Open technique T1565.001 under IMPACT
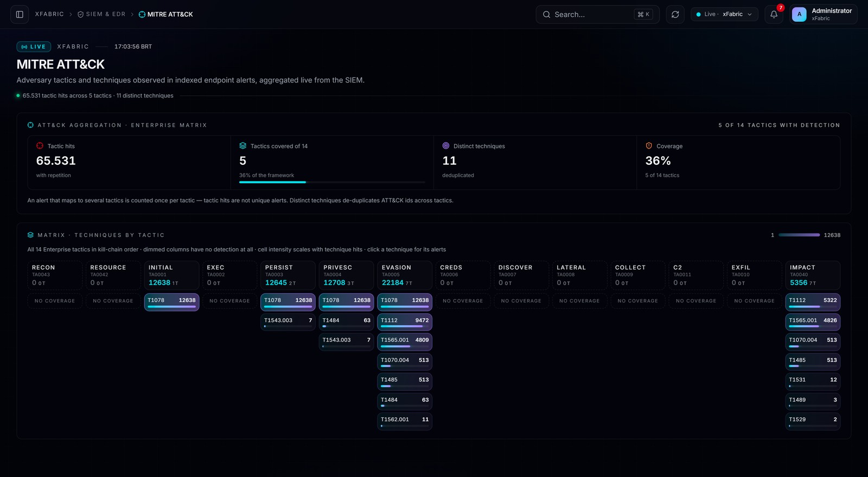 pyautogui.click(x=813, y=322)
